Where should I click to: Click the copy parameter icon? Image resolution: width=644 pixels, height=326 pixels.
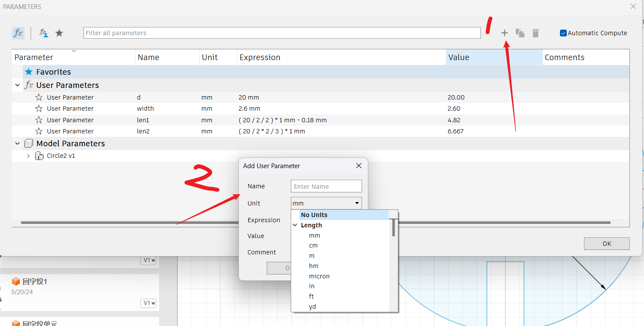(x=520, y=33)
